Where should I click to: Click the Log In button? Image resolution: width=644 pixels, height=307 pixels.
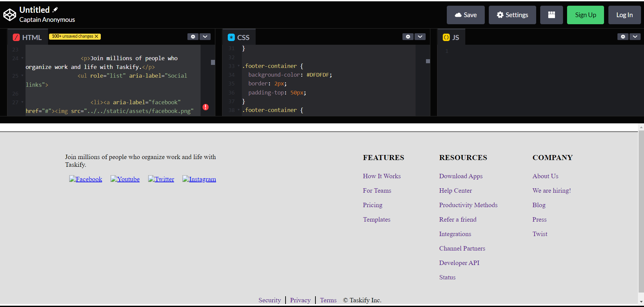(x=625, y=15)
